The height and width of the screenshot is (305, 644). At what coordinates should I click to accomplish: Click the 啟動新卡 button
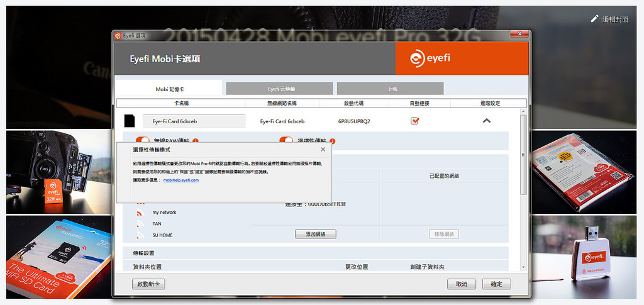pos(148,284)
